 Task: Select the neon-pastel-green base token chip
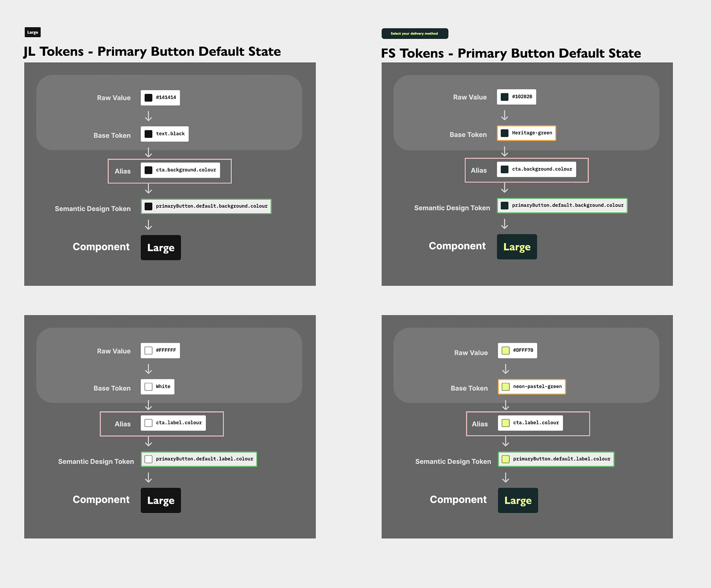pos(532,387)
